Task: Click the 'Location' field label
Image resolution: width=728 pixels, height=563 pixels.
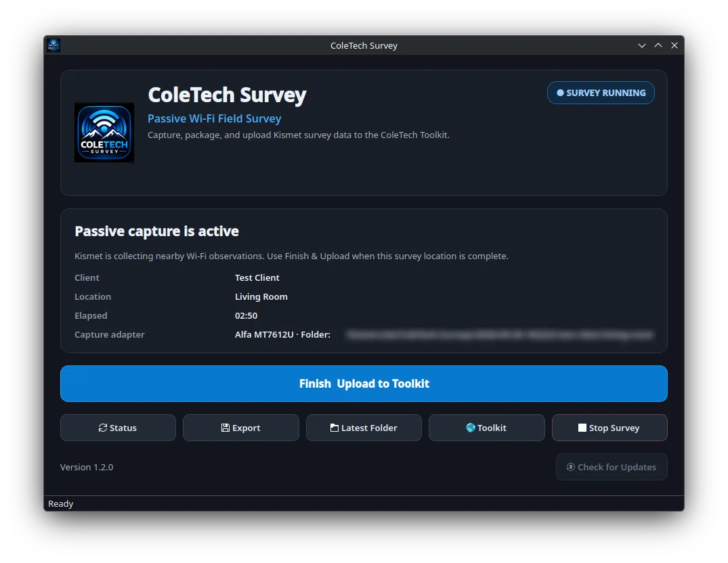Action: 93,297
